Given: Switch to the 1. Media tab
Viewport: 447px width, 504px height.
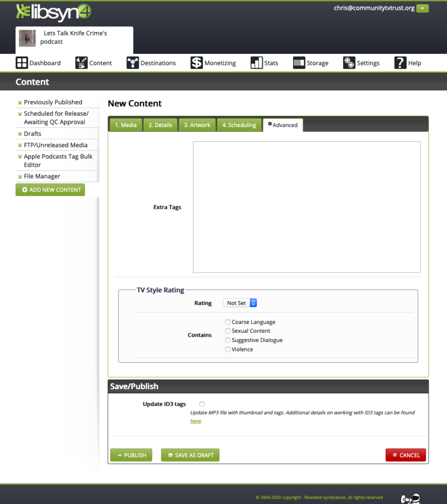Looking at the screenshot, I should 126,125.
